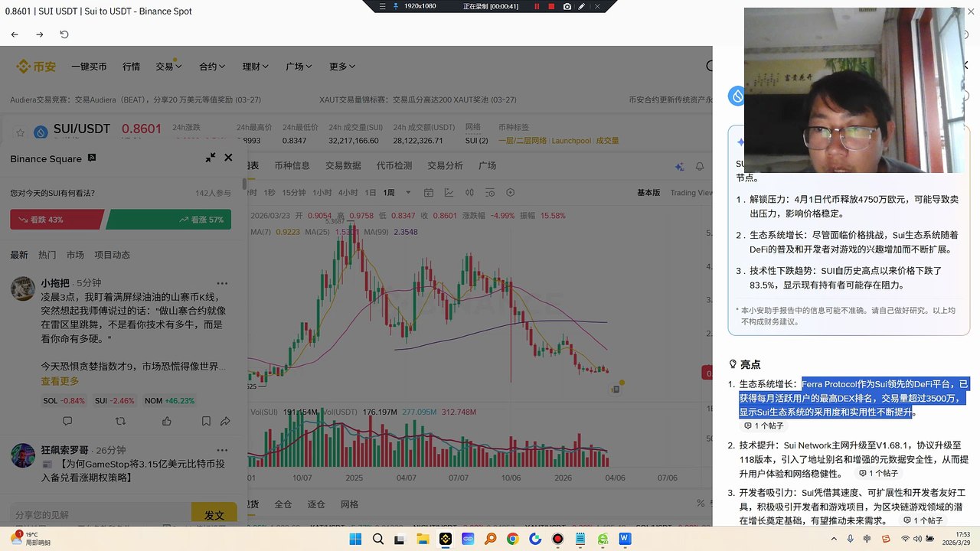This screenshot has width=980, height=551.
Task: Open the Windows Start menu
Action: (x=355, y=539)
